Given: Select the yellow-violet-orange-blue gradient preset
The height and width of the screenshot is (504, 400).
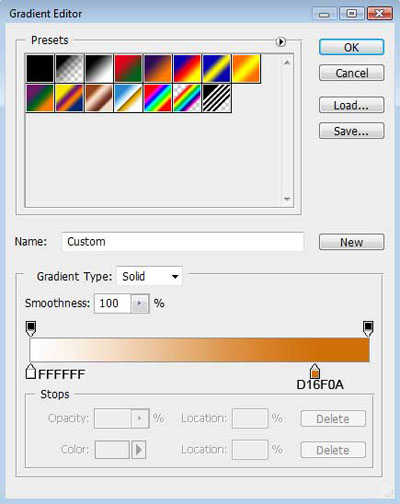Looking at the screenshot, I should [69, 98].
